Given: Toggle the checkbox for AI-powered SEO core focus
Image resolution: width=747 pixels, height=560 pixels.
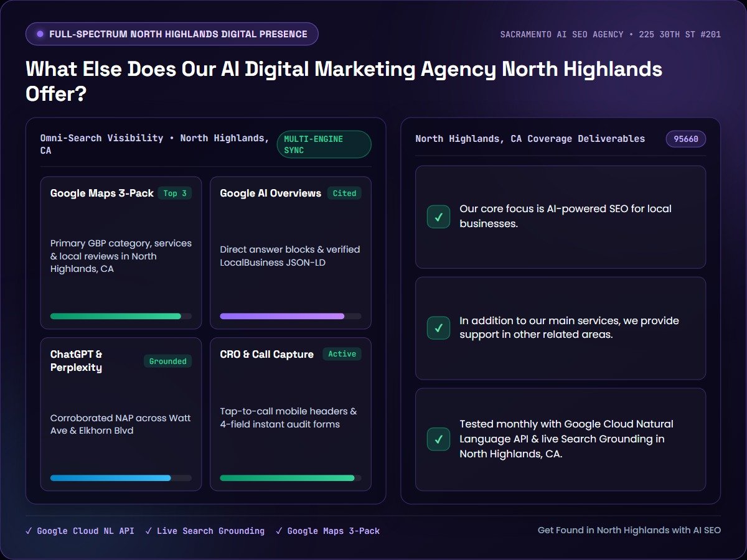Looking at the screenshot, I should pyautogui.click(x=438, y=217).
